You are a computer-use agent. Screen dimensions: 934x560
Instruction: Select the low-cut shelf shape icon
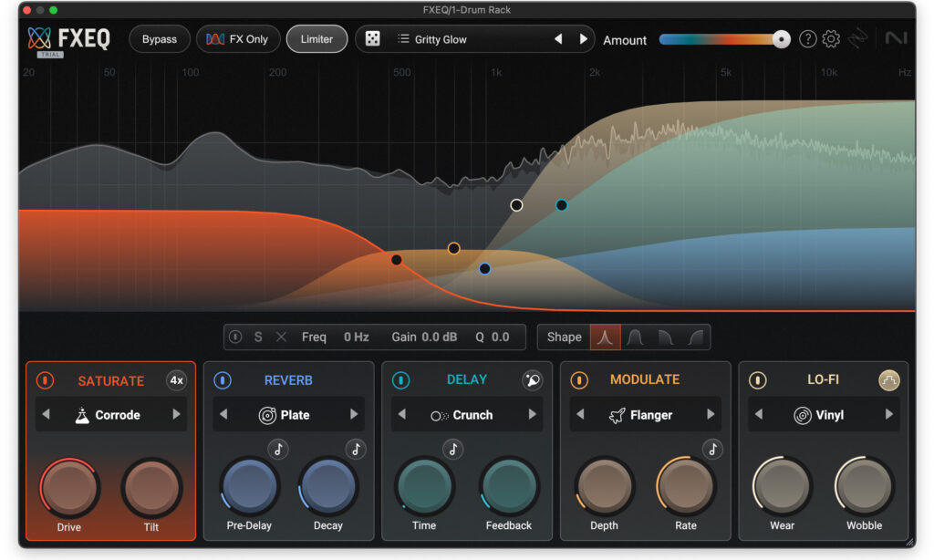(x=694, y=337)
